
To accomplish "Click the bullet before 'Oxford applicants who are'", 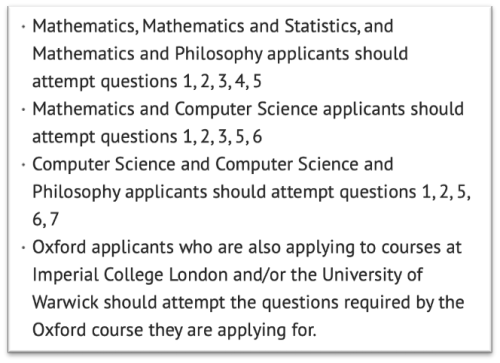I will 23,248.
